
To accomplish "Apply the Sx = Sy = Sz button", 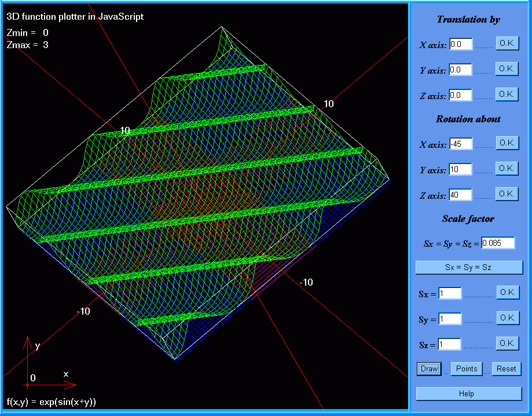I will (469, 267).
